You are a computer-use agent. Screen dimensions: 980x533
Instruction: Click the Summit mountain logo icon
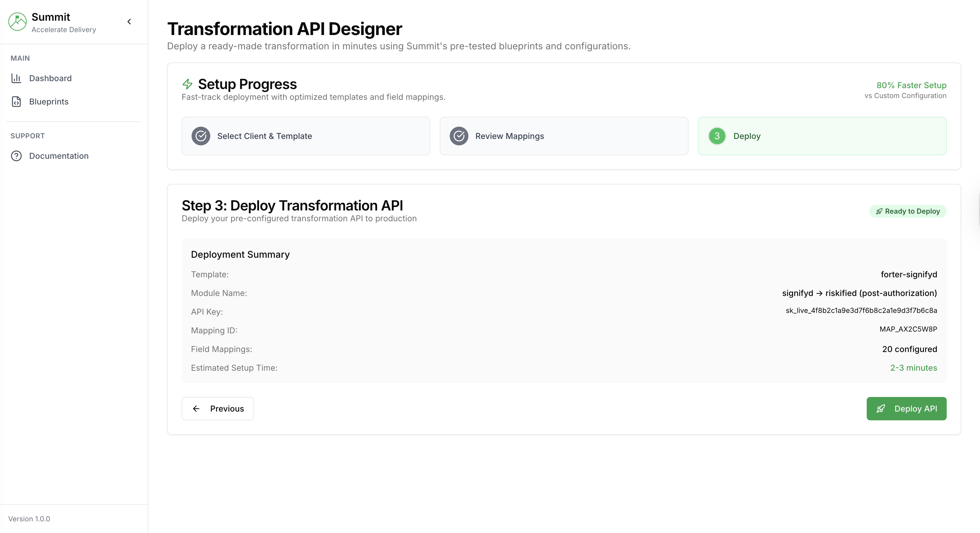(x=18, y=22)
